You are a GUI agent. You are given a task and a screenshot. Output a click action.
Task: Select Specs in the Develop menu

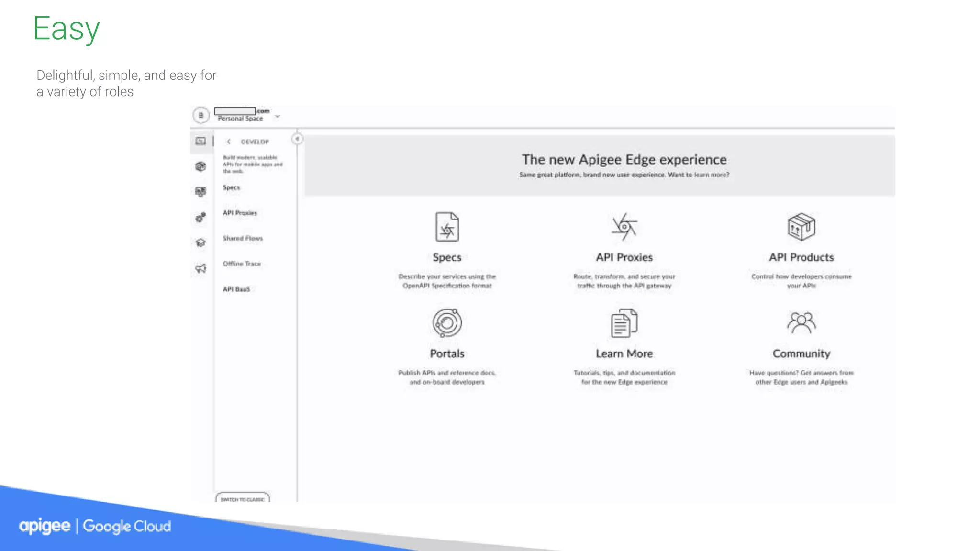(231, 187)
